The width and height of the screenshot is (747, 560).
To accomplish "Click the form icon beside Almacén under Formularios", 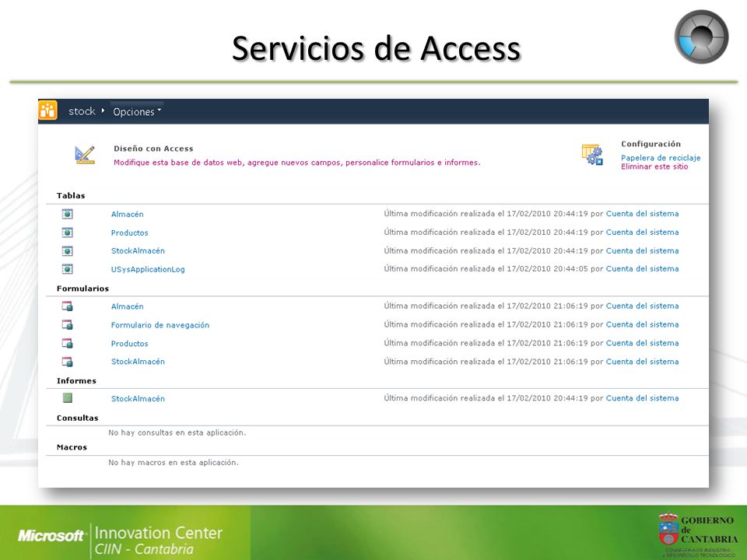I will (x=67, y=306).
